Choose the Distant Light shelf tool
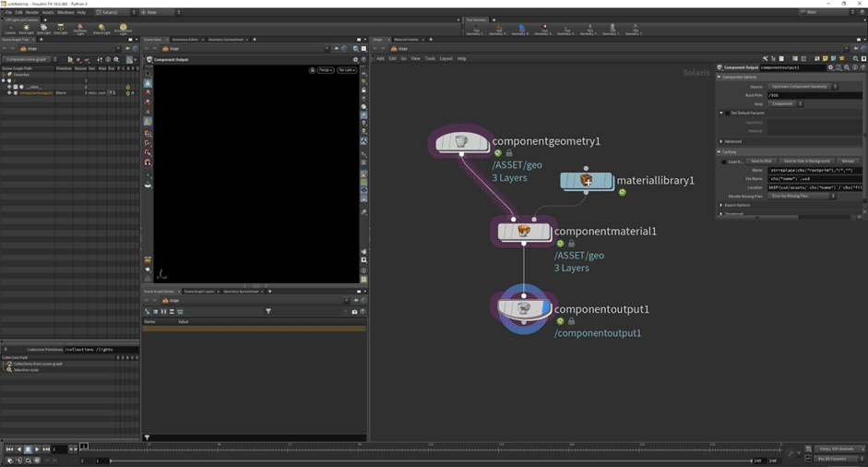The width and height of the screenshot is (868, 467). coord(101,30)
